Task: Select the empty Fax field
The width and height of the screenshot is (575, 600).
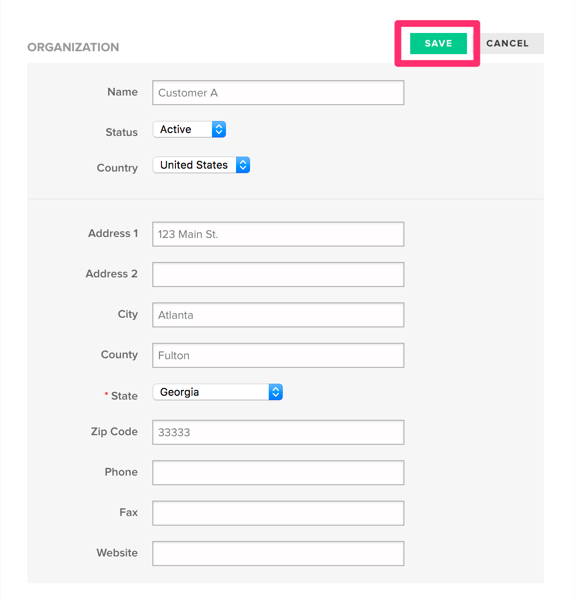Action: point(278,513)
